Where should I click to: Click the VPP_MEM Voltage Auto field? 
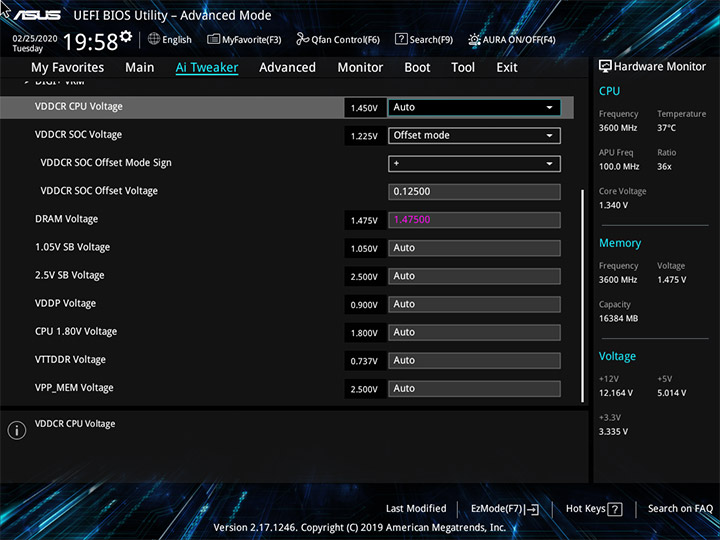click(x=474, y=389)
